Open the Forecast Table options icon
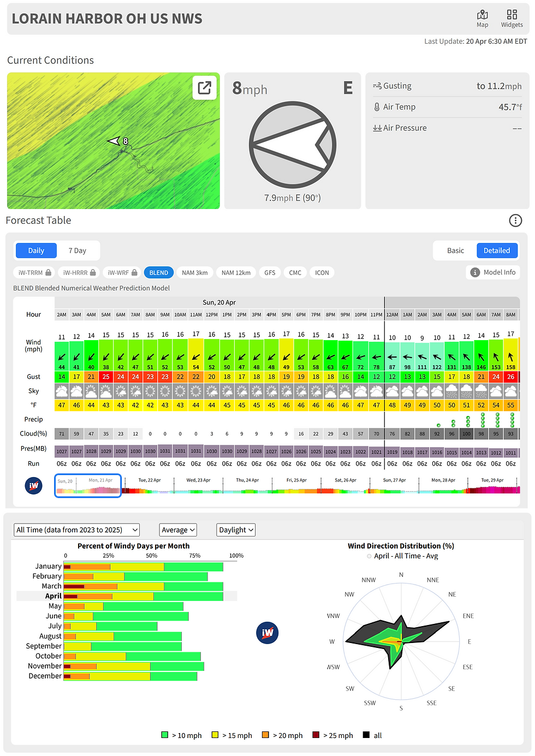Screen dimensions: 535x756 [515, 221]
